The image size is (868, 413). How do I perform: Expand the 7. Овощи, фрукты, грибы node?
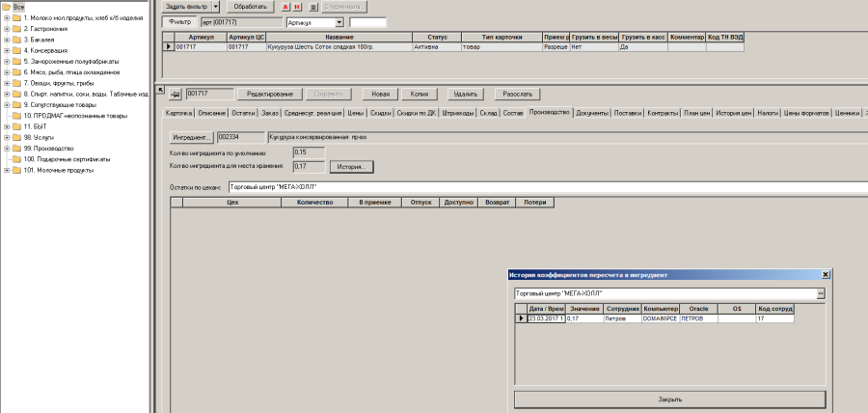tap(6, 83)
